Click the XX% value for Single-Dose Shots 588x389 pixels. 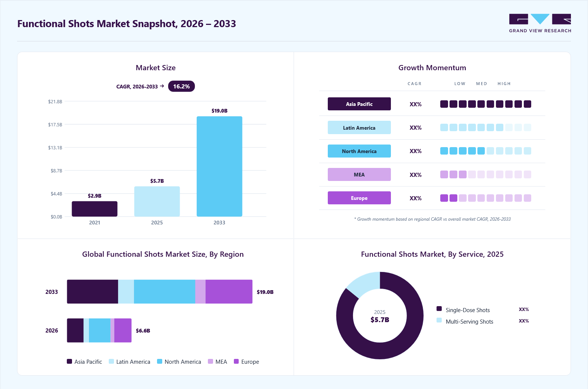pos(524,309)
